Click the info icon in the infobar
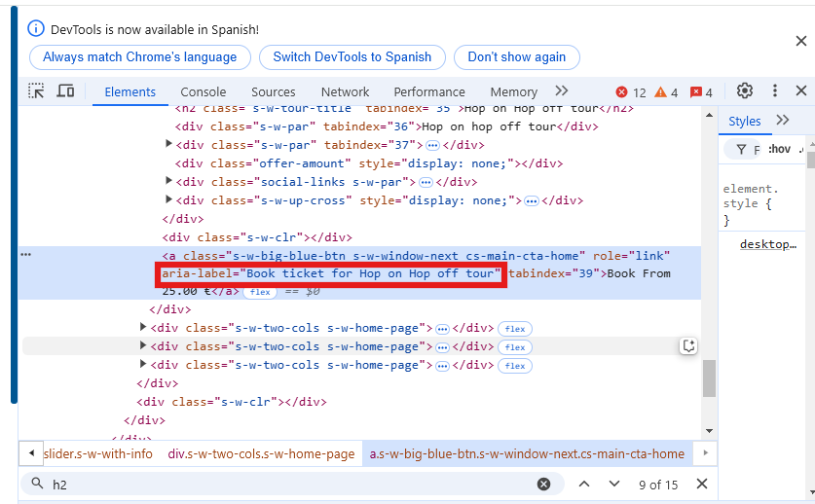 (36, 28)
